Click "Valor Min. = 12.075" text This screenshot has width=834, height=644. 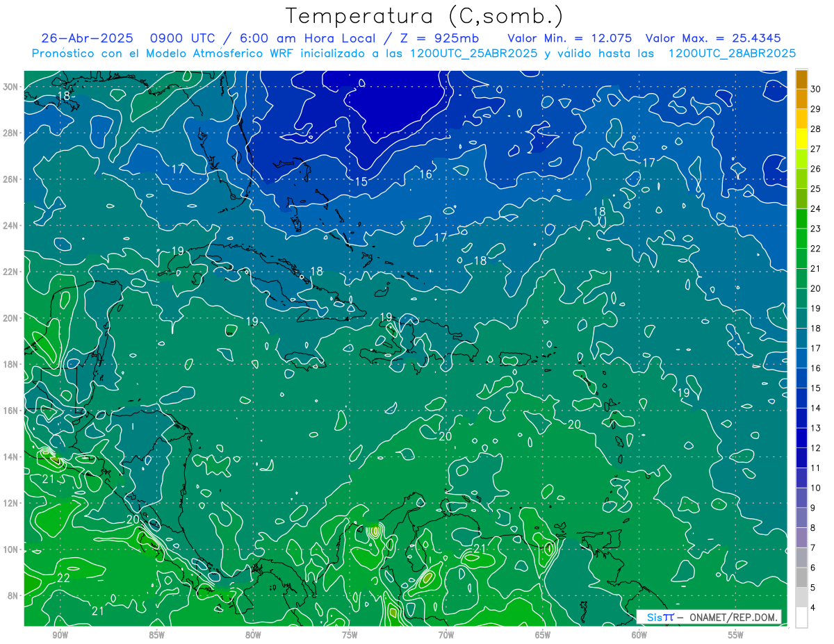[570, 38]
